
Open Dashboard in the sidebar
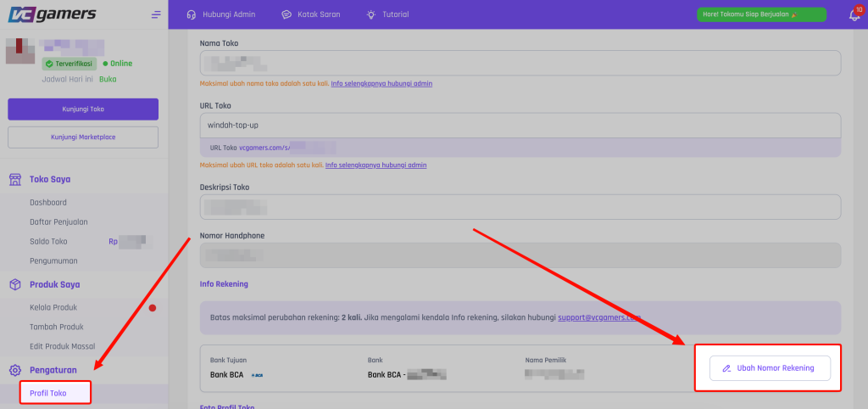pos(48,203)
